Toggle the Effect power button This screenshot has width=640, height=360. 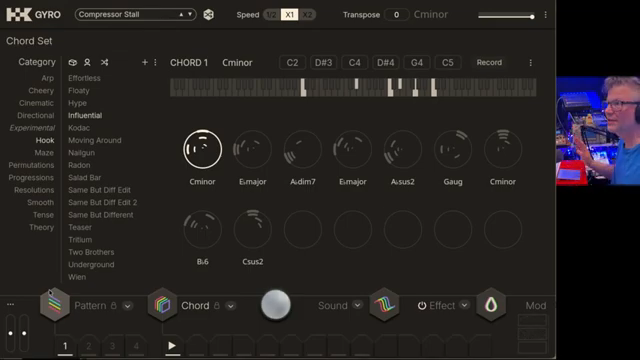coord(422,305)
